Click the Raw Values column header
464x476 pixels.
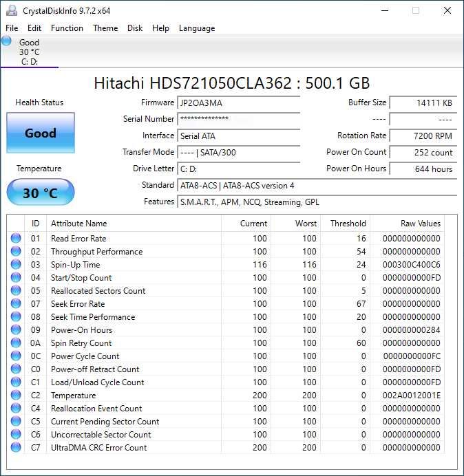pos(407,224)
